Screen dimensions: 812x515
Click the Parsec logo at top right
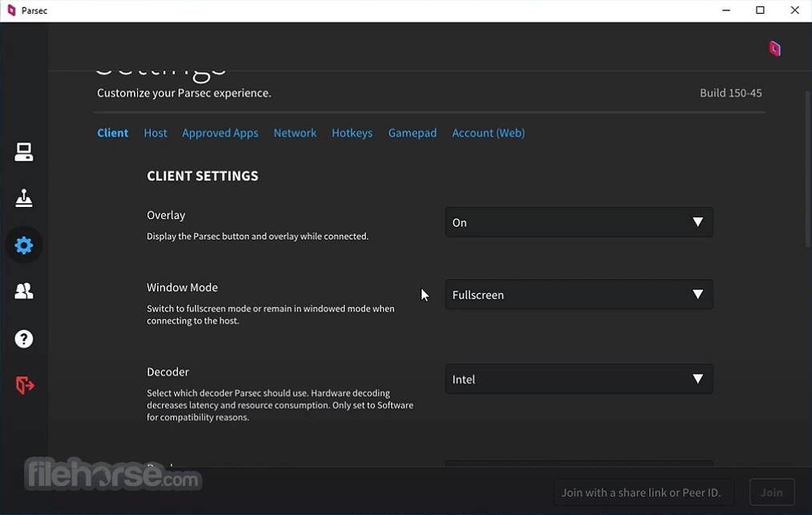774,49
